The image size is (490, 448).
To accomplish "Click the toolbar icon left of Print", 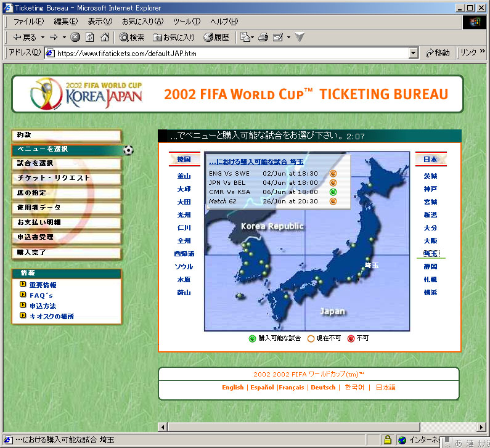I will 245,38.
